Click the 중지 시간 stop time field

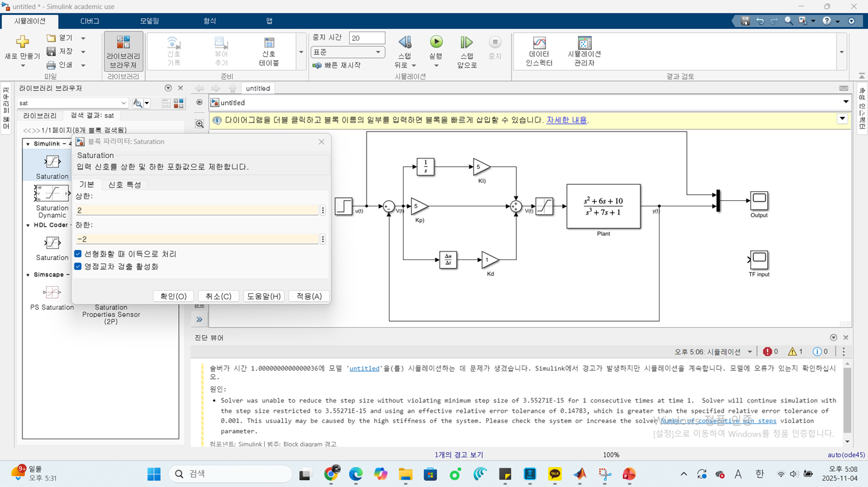pyautogui.click(x=367, y=38)
